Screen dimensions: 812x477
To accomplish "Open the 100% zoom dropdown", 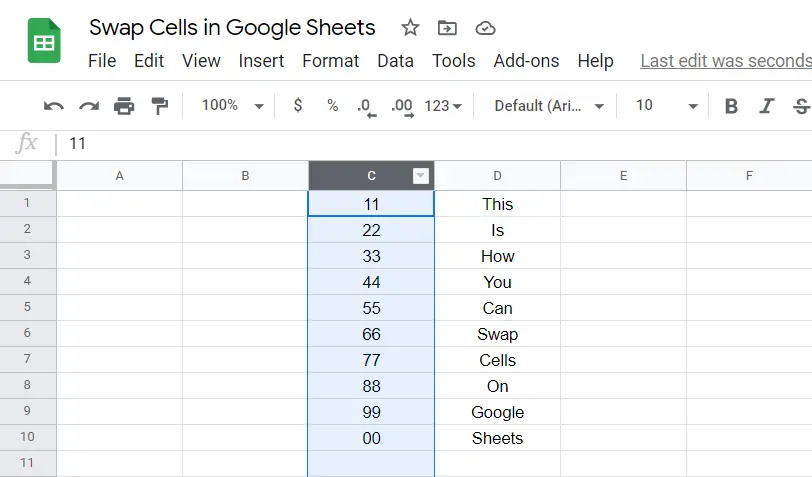I will click(x=233, y=106).
